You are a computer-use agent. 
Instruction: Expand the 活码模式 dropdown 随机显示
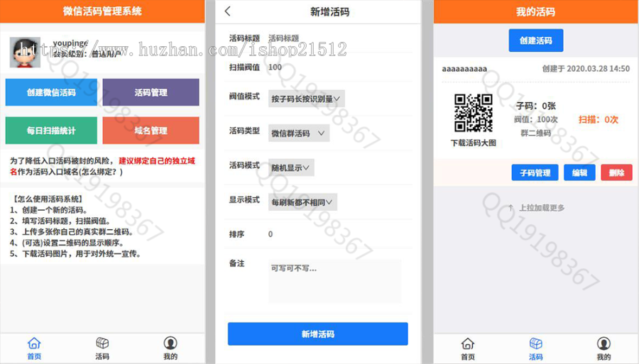tap(291, 167)
